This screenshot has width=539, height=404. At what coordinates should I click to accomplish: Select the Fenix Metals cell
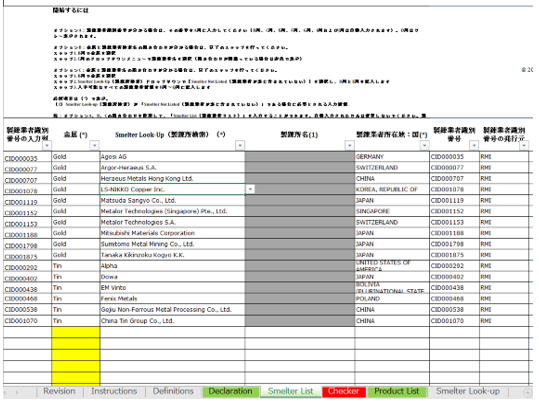click(172, 299)
